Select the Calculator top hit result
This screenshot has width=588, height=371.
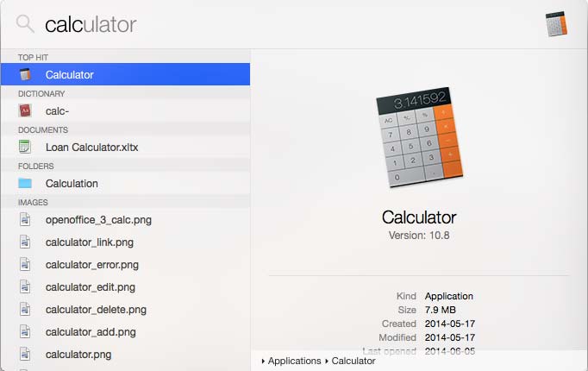70,74
